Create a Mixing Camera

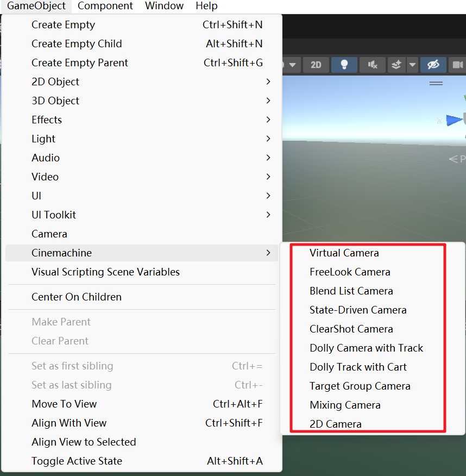coord(372,405)
